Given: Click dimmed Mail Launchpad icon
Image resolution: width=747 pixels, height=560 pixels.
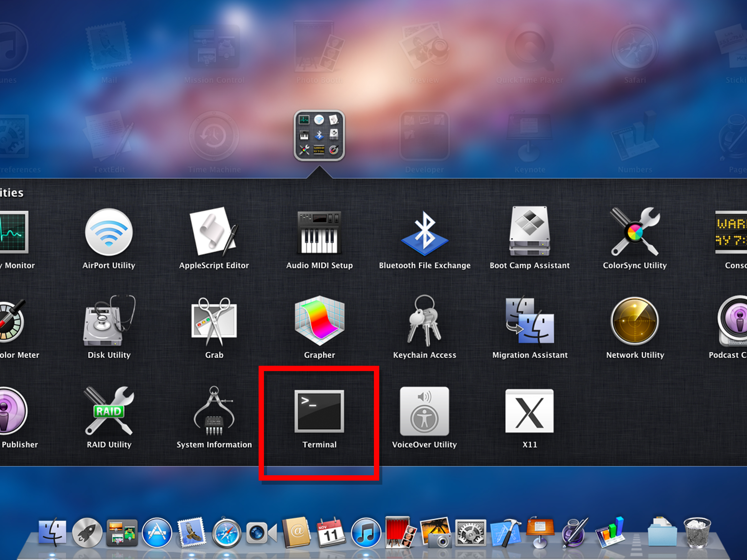Looking at the screenshot, I should pos(109,46).
